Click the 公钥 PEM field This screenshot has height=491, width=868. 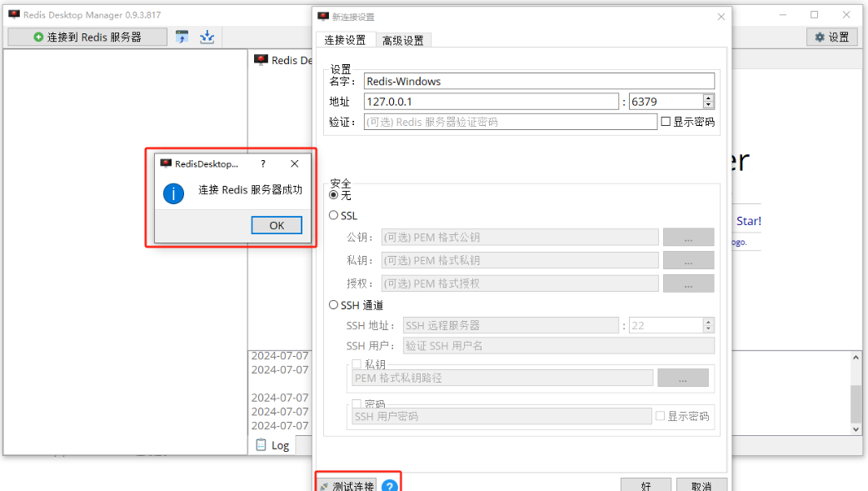pos(520,238)
